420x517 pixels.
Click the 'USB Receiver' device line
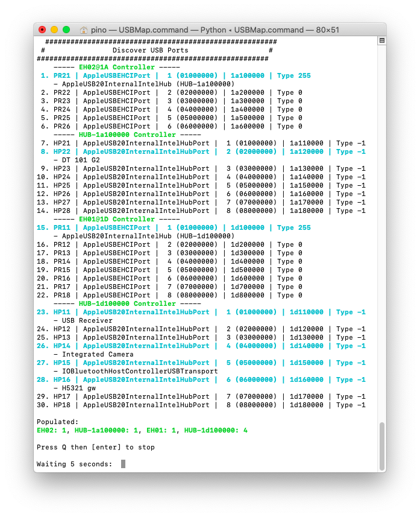(83, 320)
